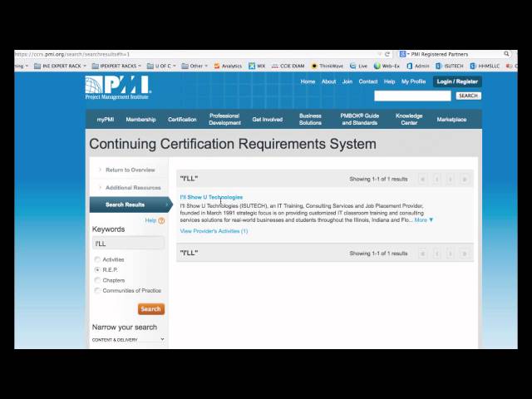Open the Other bookmark folder
532x399 pixels.
click(194, 66)
